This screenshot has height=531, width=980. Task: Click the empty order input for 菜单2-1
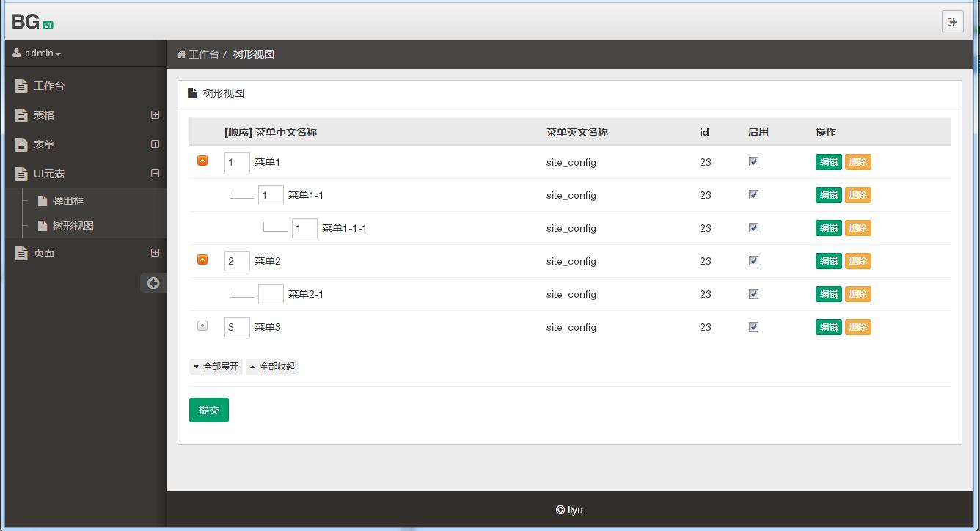(x=271, y=293)
